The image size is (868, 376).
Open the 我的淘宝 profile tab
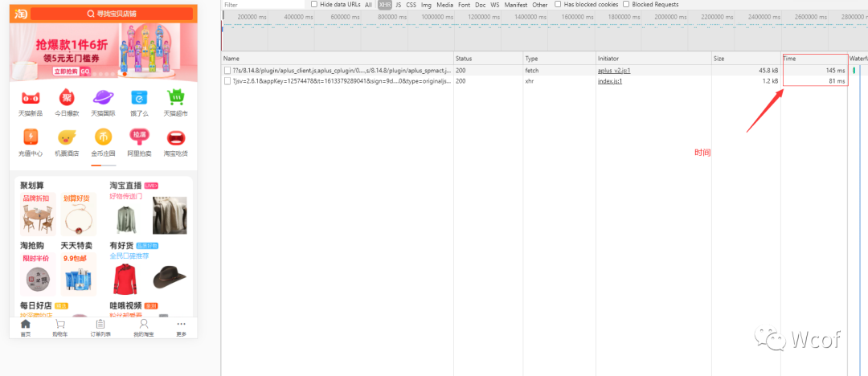click(143, 328)
